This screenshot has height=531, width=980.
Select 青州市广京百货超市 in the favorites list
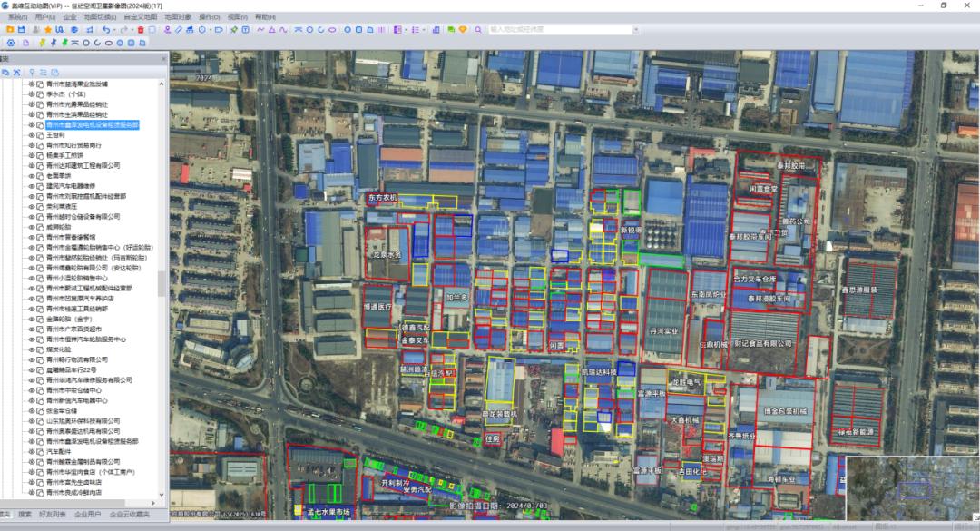pos(76,329)
